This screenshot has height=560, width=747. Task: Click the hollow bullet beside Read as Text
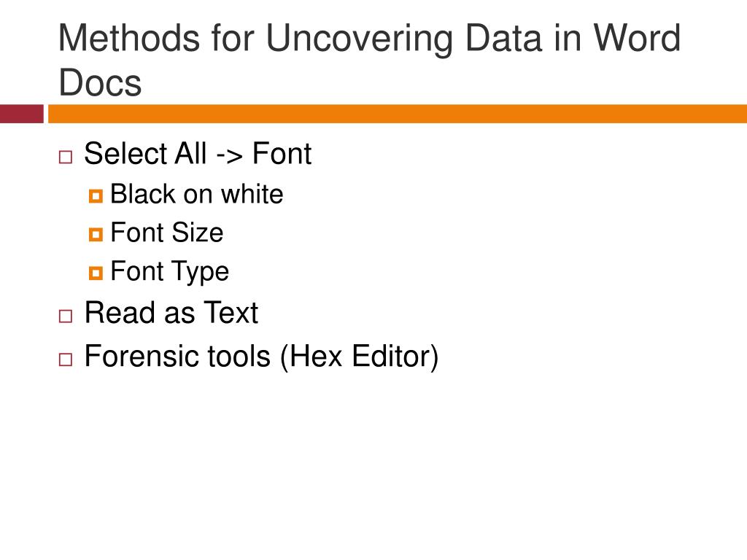coord(66,316)
